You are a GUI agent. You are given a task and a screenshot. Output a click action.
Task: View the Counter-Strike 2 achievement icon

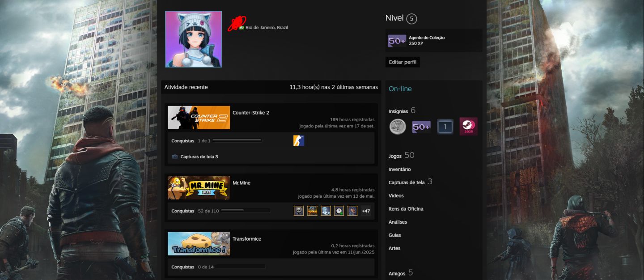click(299, 141)
